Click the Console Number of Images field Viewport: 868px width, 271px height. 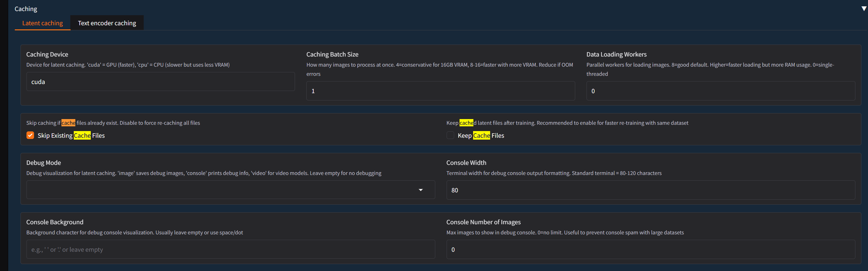[x=650, y=250]
